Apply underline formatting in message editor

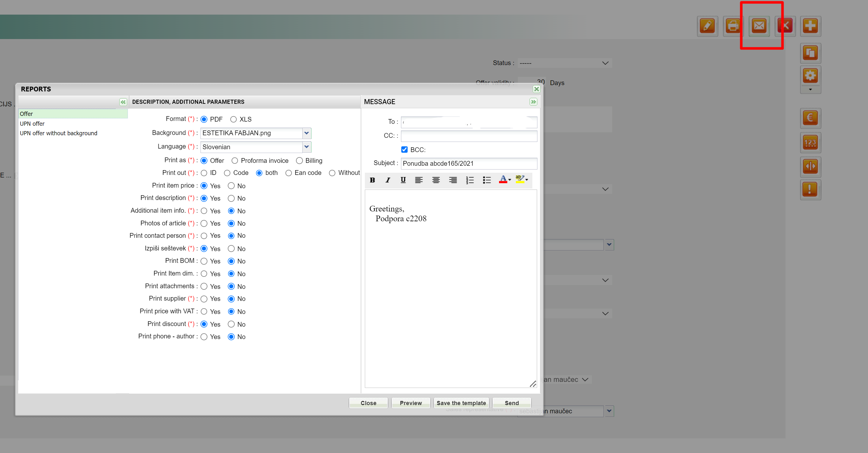403,180
